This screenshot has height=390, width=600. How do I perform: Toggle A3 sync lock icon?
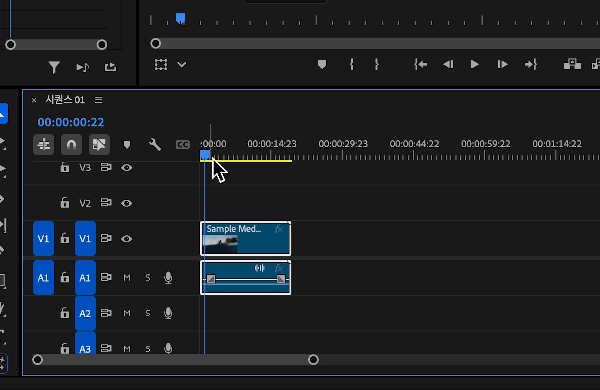(x=106, y=348)
